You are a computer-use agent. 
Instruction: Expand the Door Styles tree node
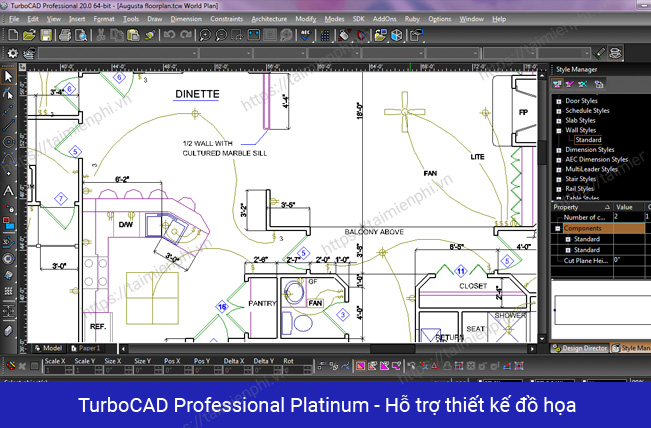coord(558,101)
